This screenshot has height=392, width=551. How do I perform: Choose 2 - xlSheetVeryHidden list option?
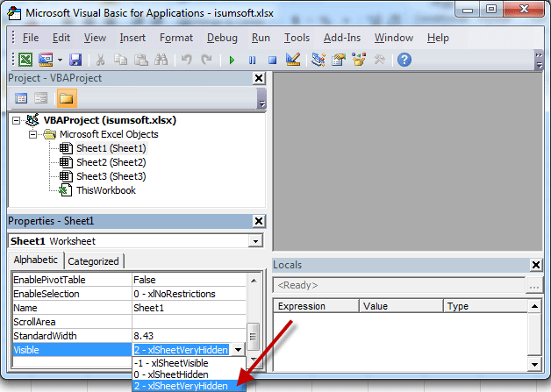tap(189, 386)
